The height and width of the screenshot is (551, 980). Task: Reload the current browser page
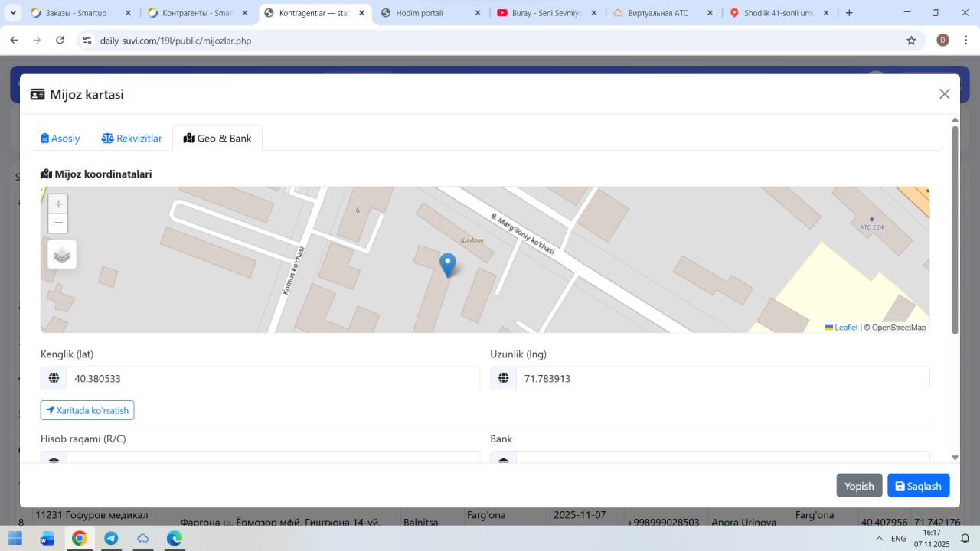pyautogui.click(x=60, y=41)
